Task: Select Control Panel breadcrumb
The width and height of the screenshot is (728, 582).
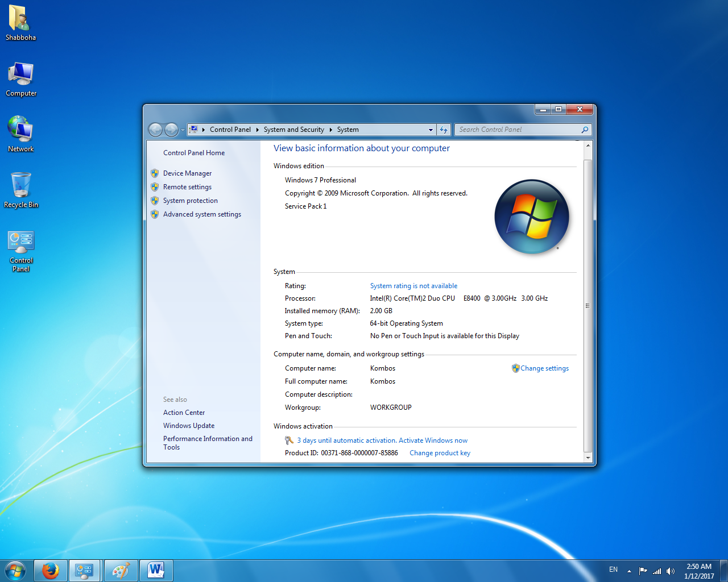Action: pyautogui.click(x=230, y=130)
